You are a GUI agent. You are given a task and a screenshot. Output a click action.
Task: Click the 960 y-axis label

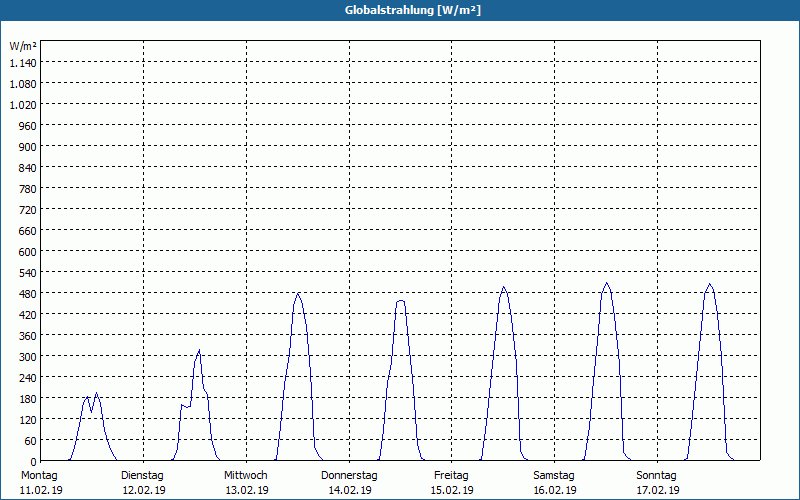tap(28, 126)
